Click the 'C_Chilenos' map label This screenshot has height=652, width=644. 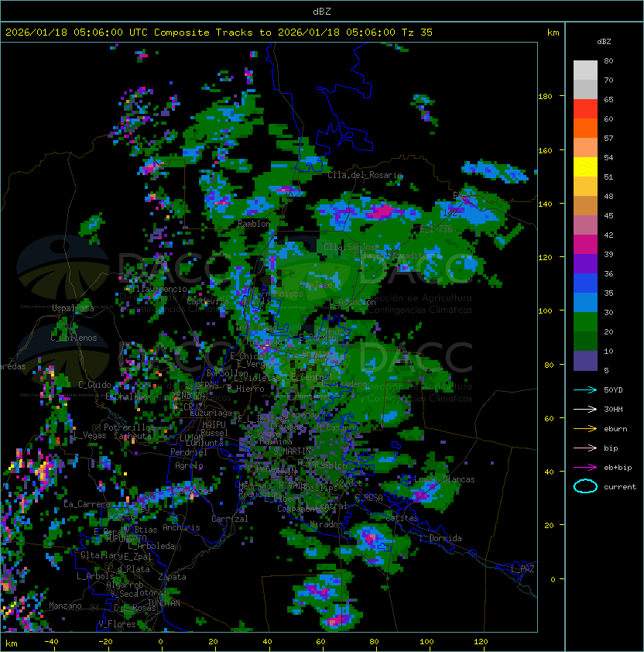74,338
